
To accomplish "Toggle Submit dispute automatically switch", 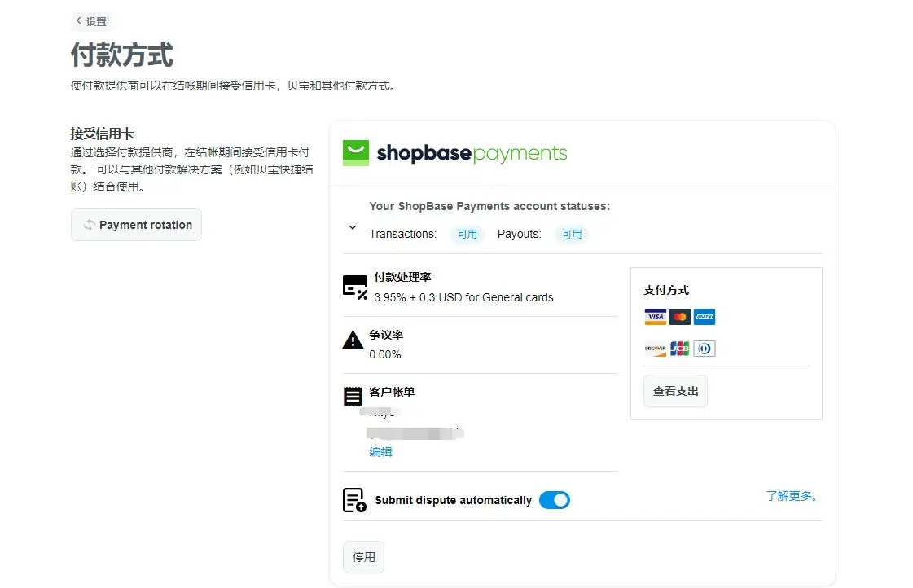I will tap(555, 500).
